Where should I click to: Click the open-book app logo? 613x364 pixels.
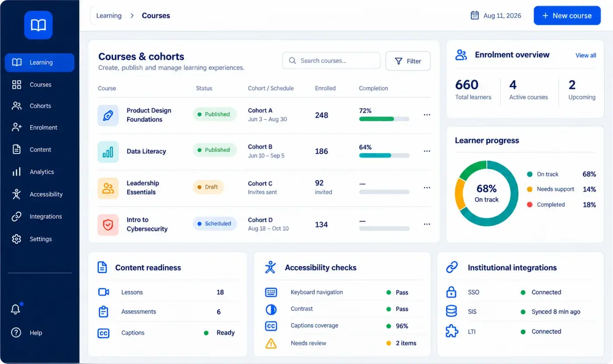[39, 25]
